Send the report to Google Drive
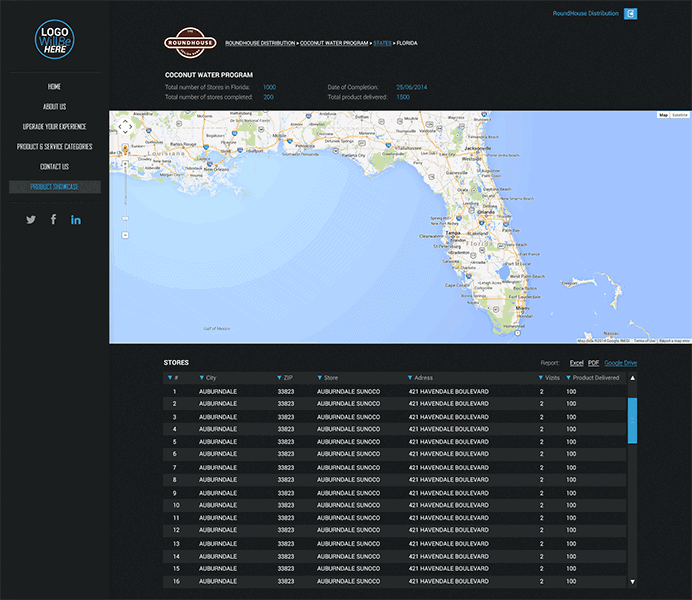 pos(621,363)
